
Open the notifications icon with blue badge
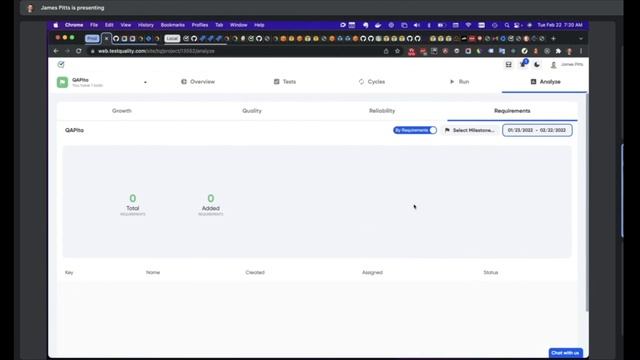[523, 64]
